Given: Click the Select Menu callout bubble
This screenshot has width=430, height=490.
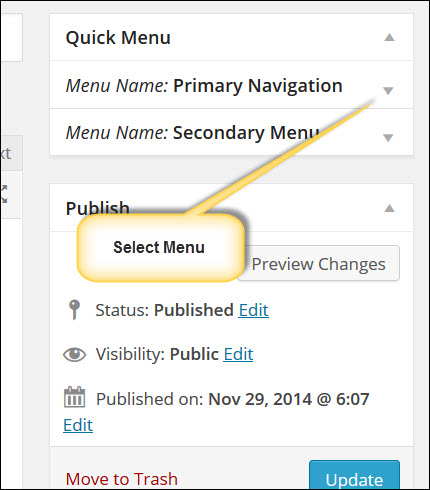Looking at the screenshot, I should coord(160,248).
